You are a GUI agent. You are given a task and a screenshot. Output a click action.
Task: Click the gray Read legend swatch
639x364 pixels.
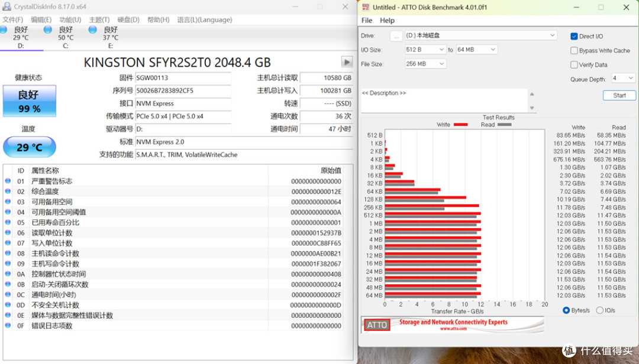tap(504, 125)
